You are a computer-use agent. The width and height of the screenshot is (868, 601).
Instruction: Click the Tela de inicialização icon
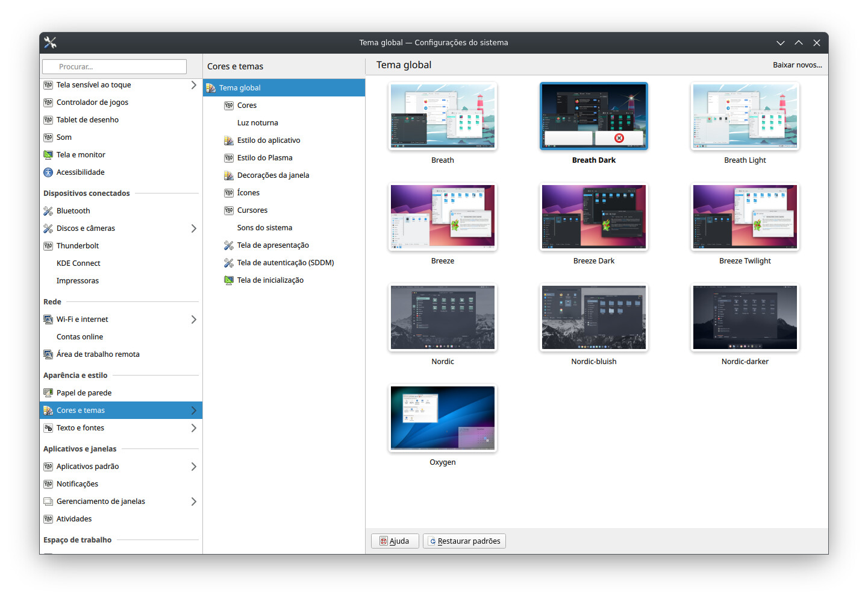point(229,280)
